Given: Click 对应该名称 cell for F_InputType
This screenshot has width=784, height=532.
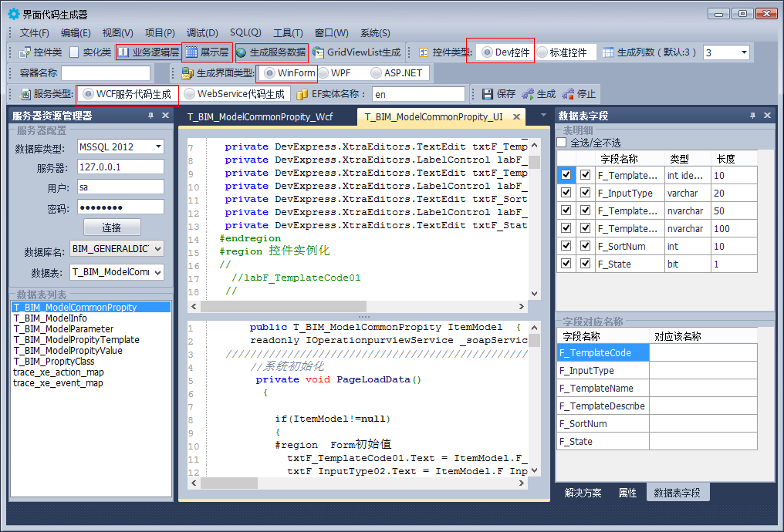Looking at the screenshot, I should 703,370.
